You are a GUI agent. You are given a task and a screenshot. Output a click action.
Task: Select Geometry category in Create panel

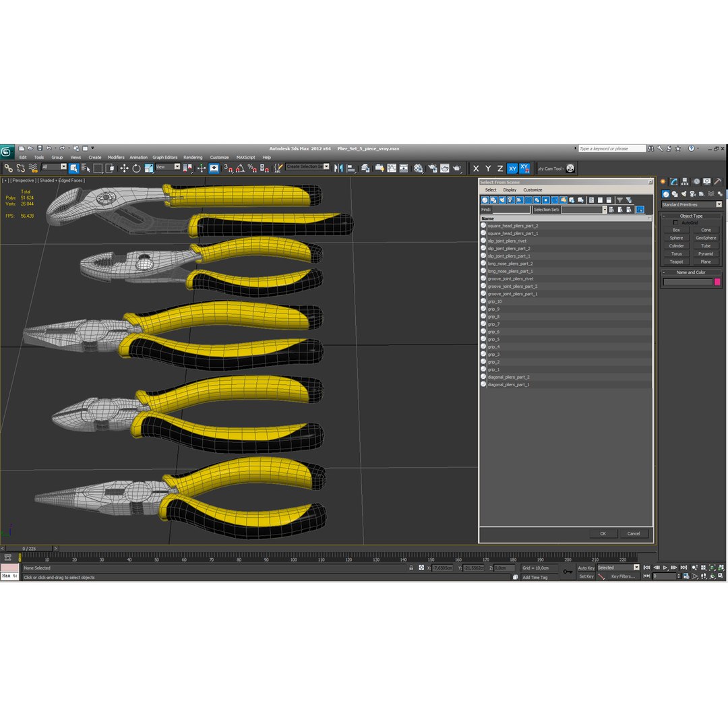tap(666, 194)
